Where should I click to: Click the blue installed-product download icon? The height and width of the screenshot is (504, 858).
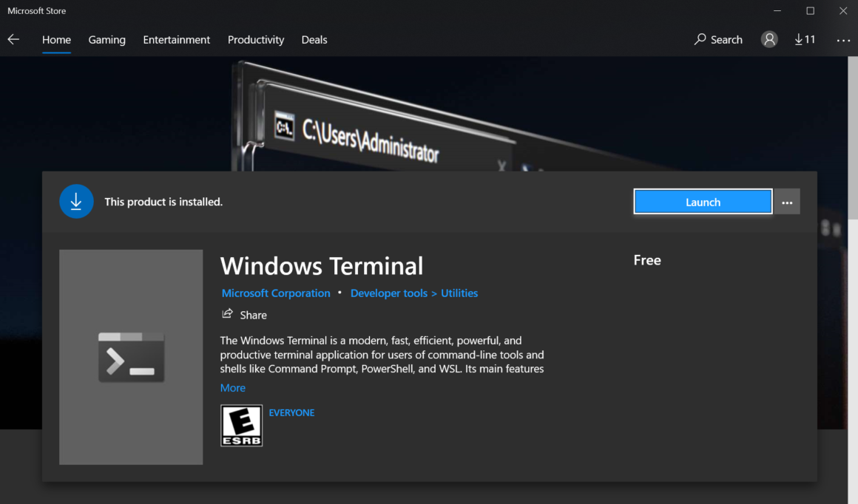(x=76, y=201)
